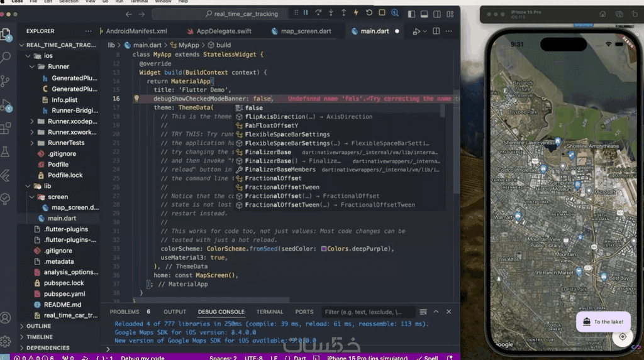This screenshot has width=644, height=360.
Task: Open the TERMINAL panel tab
Action: point(269,312)
